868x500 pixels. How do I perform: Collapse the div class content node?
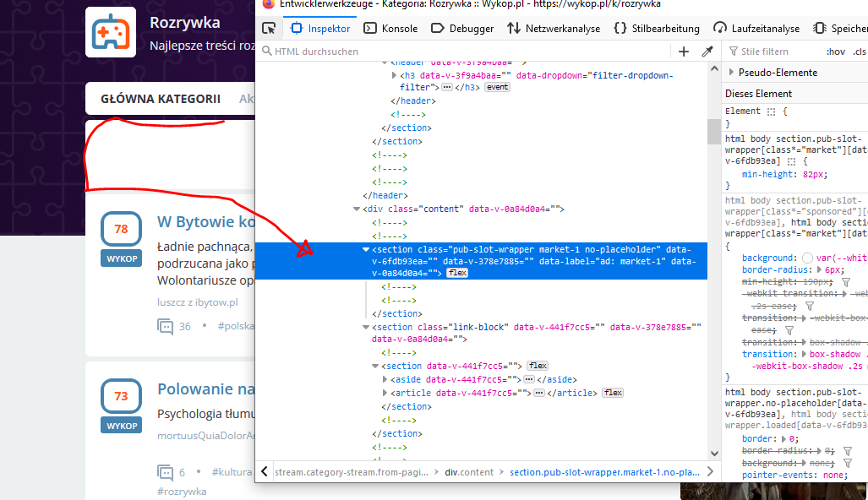tap(356, 209)
